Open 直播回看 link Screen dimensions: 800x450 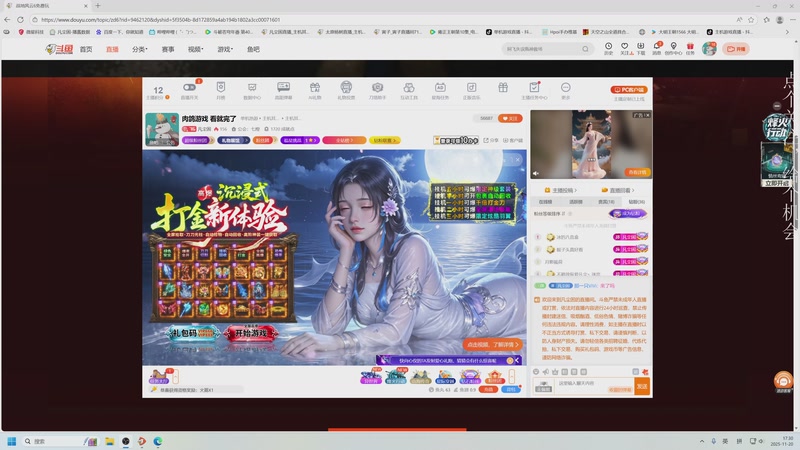(x=618, y=190)
